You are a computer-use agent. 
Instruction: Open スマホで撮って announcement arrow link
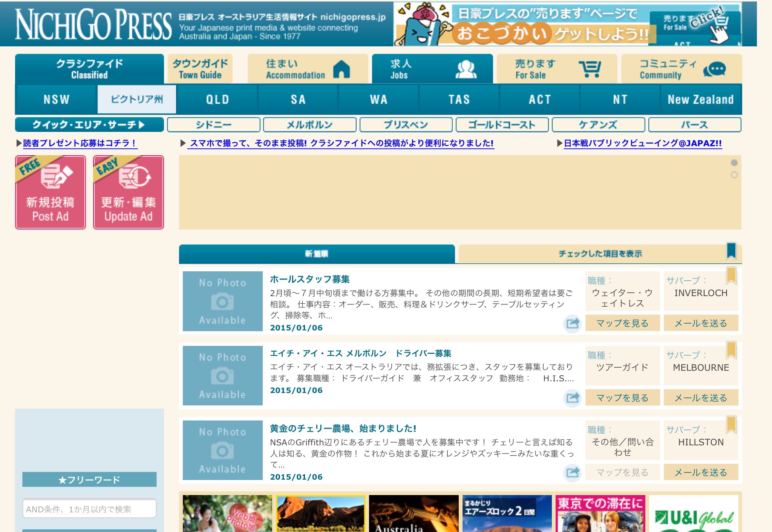[x=183, y=143]
